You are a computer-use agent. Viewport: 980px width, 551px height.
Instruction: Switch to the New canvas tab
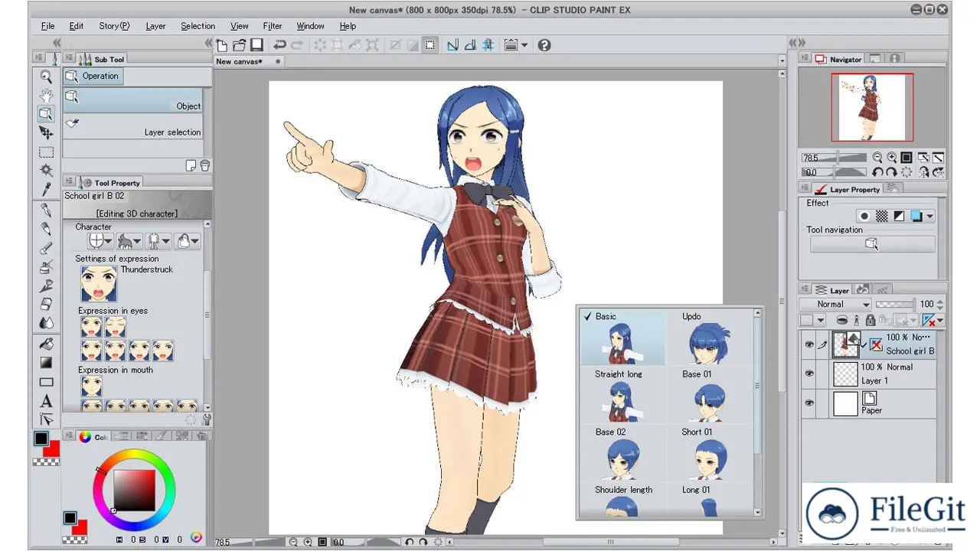pyautogui.click(x=248, y=61)
